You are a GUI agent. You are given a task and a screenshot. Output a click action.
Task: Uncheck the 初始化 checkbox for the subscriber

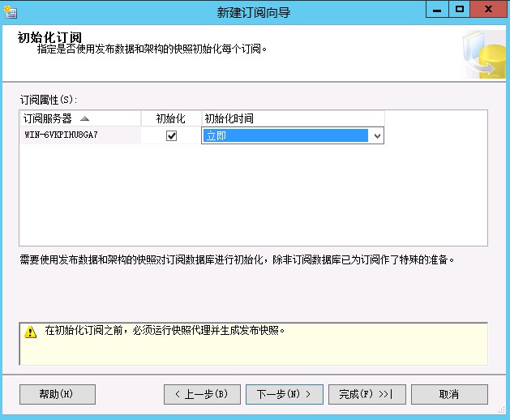[x=171, y=136]
